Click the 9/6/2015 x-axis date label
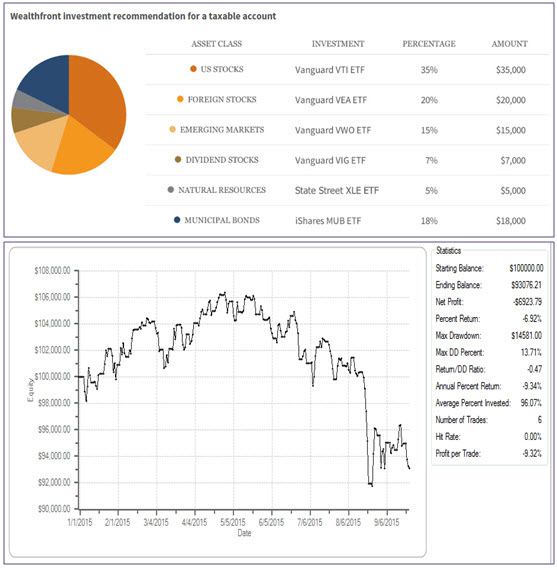Viewport: 557px width, 568px height. pos(387,522)
